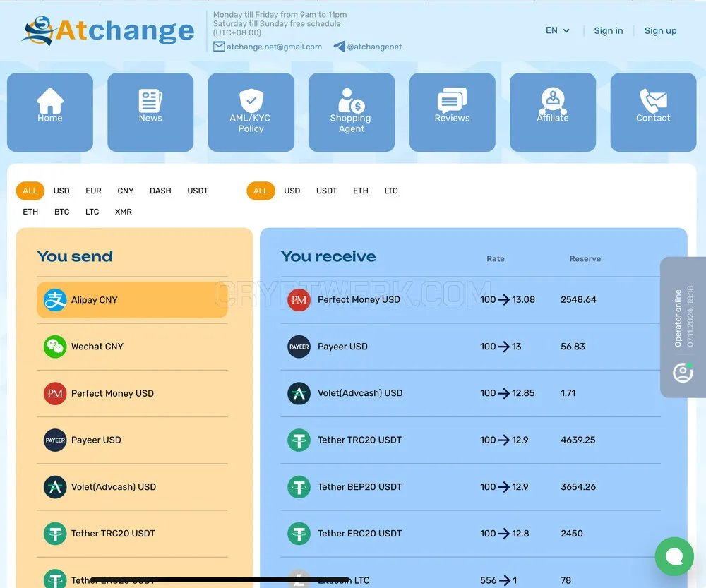This screenshot has height=588, width=706.
Task: Click Perfect Money icon in You send
Action: tap(55, 393)
